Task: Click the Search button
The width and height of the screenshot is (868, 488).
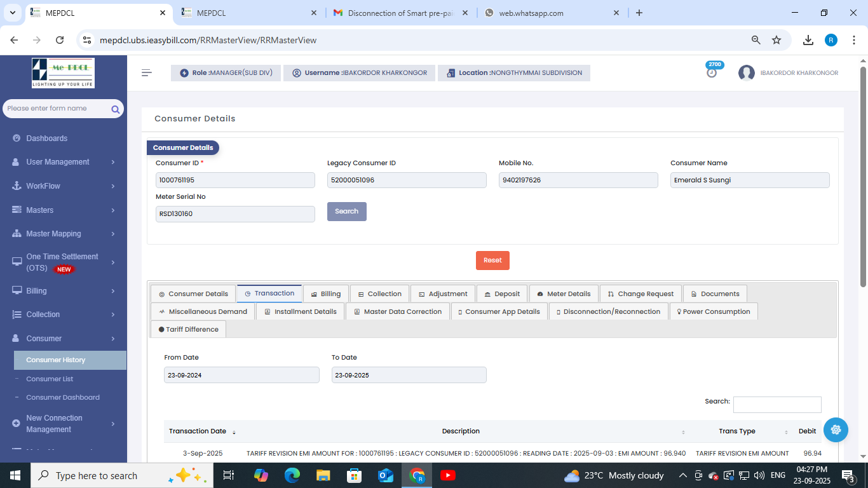Action: pos(347,212)
